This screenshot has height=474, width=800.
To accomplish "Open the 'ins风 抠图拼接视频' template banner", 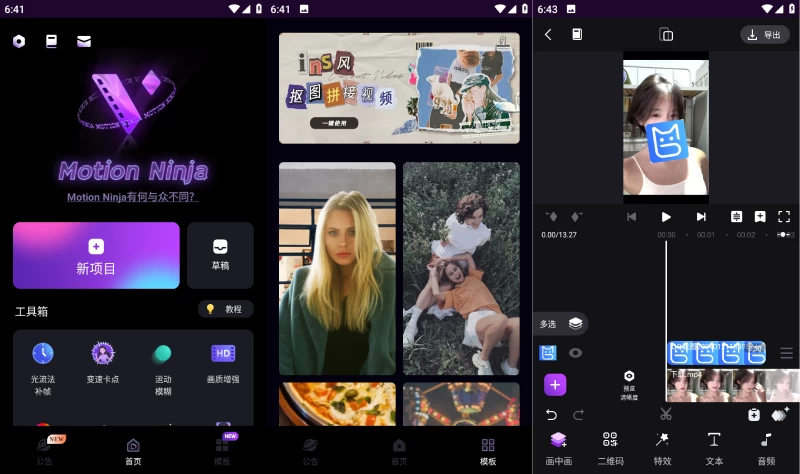I will click(x=399, y=88).
